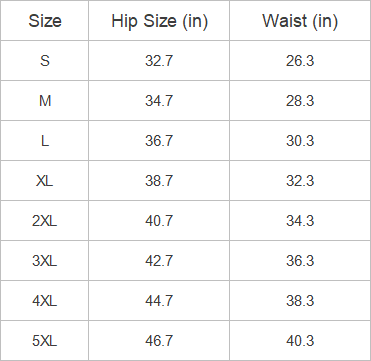The height and width of the screenshot is (361, 371).
Task: Click the size M row label
Action: [x=45, y=101]
